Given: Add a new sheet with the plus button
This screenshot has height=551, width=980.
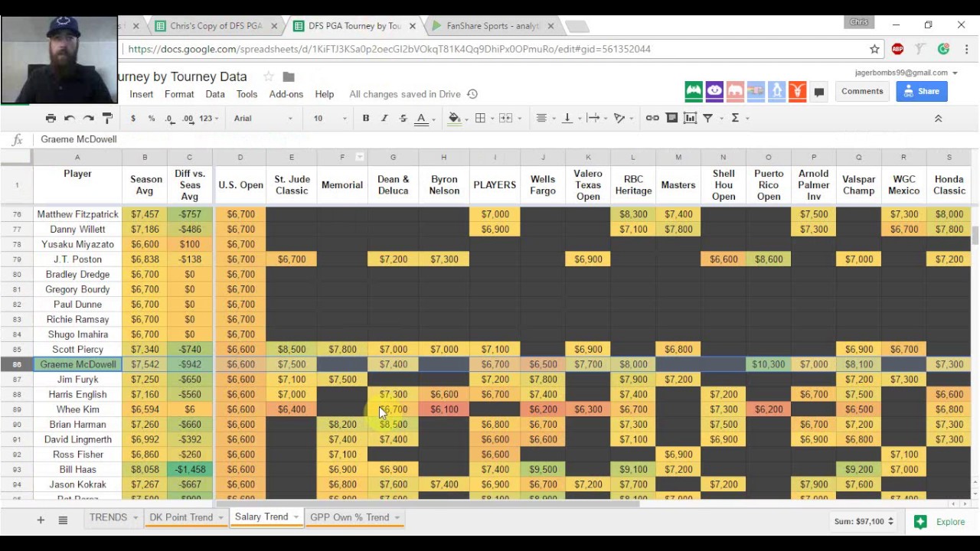Looking at the screenshot, I should 41,520.
